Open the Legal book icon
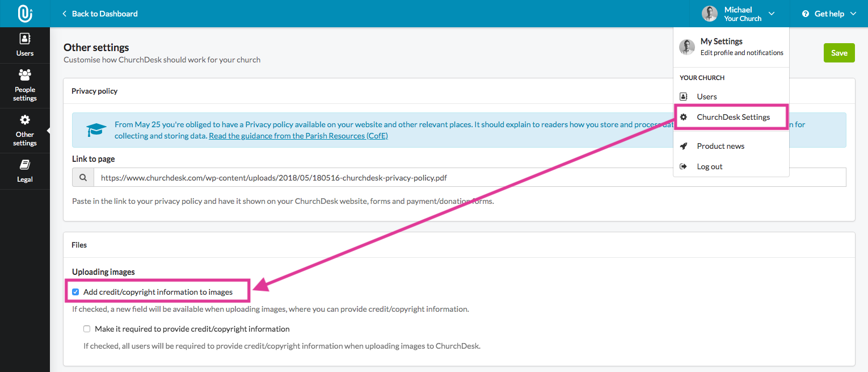Image resolution: width=868 pixels, height=372 pixels. 25,165
